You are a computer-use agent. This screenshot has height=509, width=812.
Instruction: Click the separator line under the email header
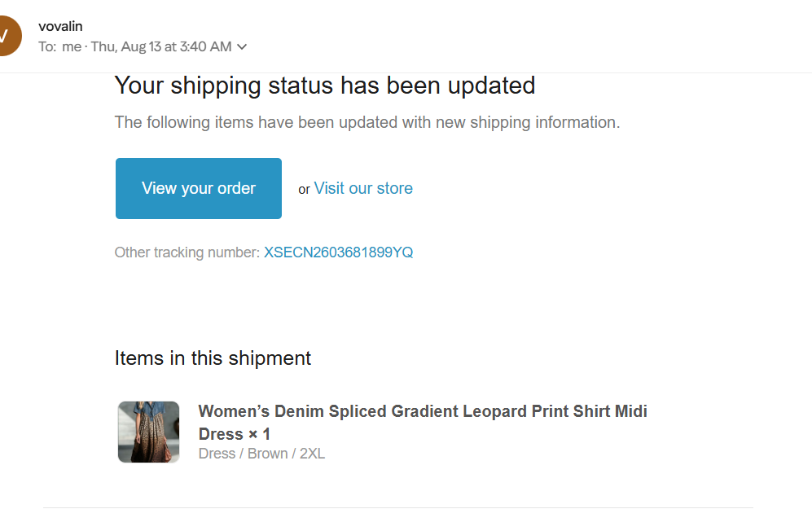coord(406,73)
